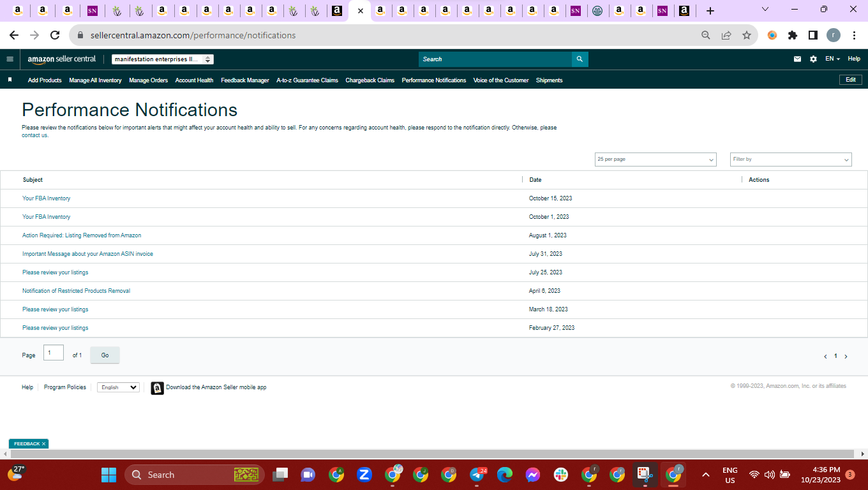Open Zoom from the taskbar
This screenshot has width=868, height=490.
[364, 475]
